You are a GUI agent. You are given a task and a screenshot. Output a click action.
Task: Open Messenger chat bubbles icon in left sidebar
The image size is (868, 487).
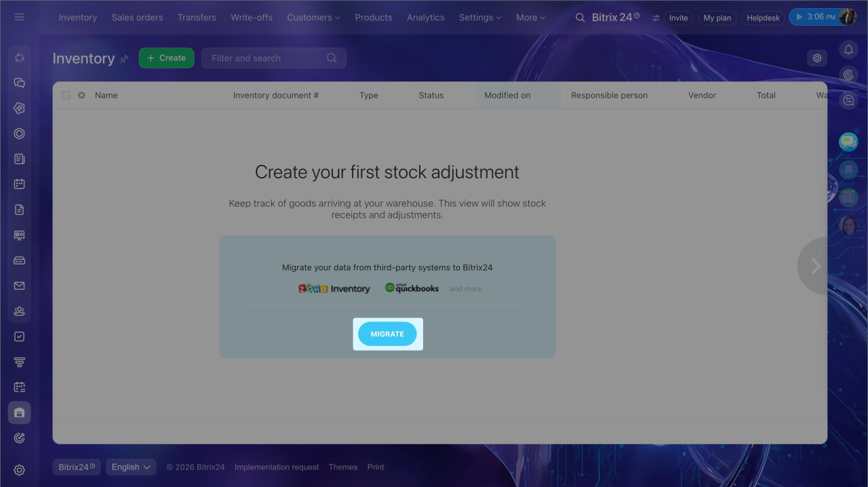pos(19,83)
